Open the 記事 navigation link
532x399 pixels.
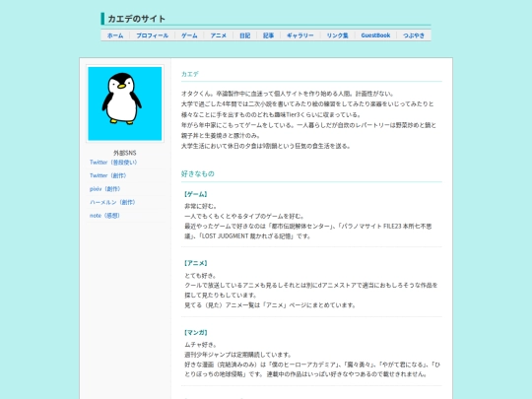click(268, 35)
